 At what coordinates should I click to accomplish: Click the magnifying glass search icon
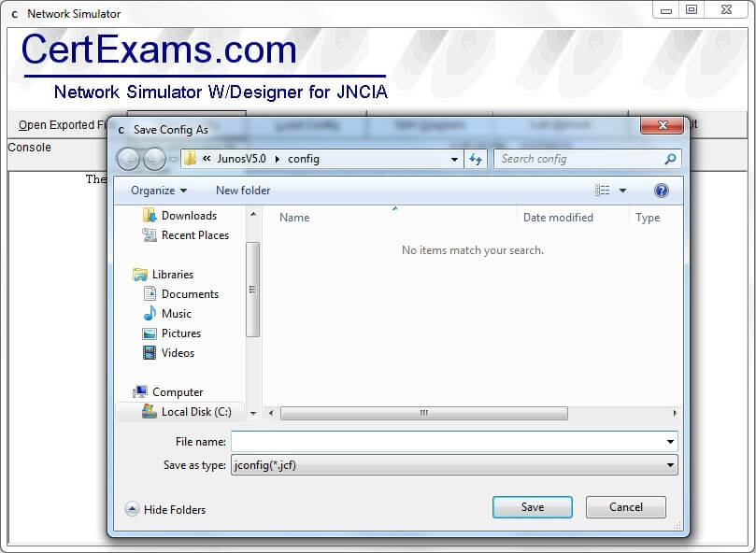pos(670,159)
